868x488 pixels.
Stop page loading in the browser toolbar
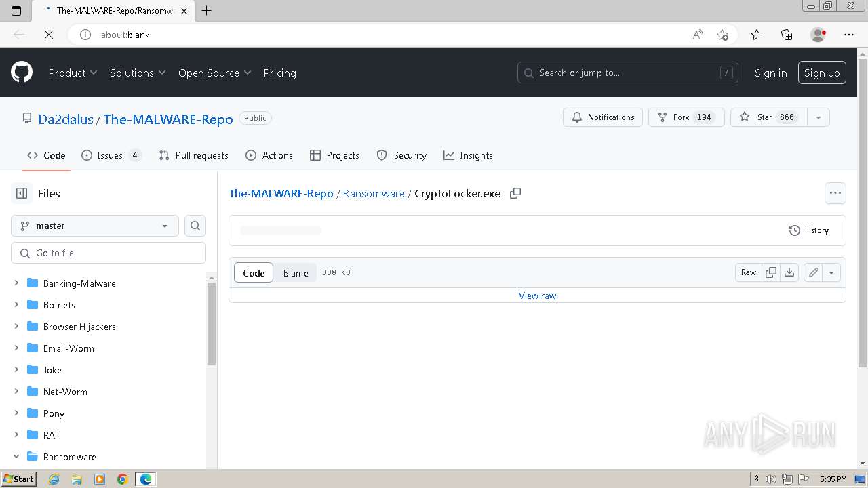[49, 35]
